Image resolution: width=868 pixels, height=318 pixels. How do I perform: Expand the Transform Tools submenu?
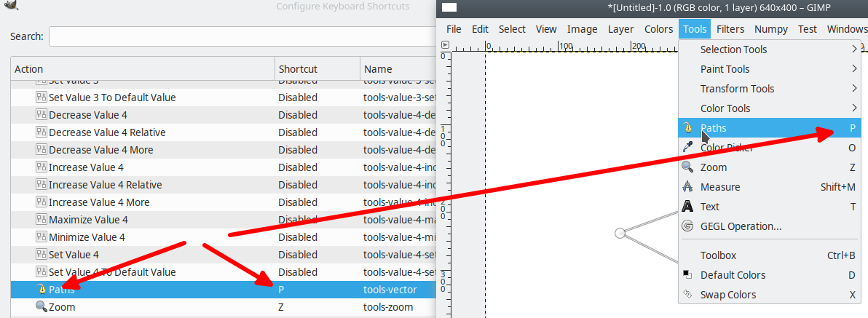pos(770,89)
